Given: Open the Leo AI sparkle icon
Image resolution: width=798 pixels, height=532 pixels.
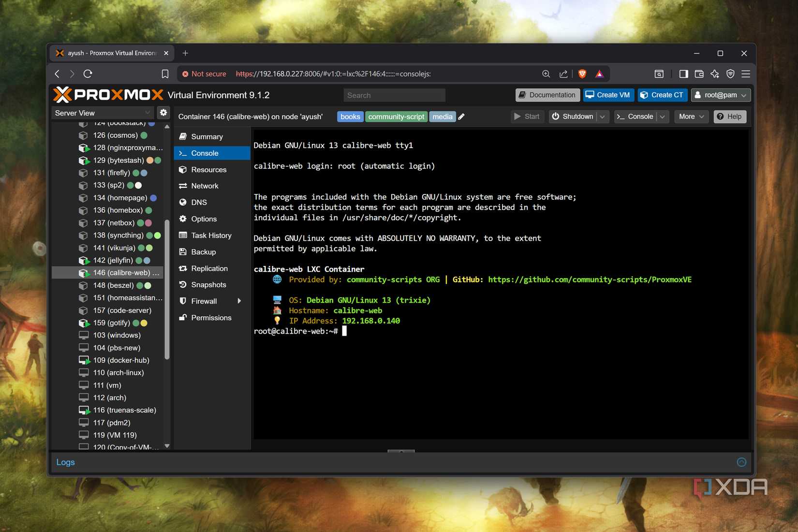Looking at the screenshot, I should click(x=715, y=74).
